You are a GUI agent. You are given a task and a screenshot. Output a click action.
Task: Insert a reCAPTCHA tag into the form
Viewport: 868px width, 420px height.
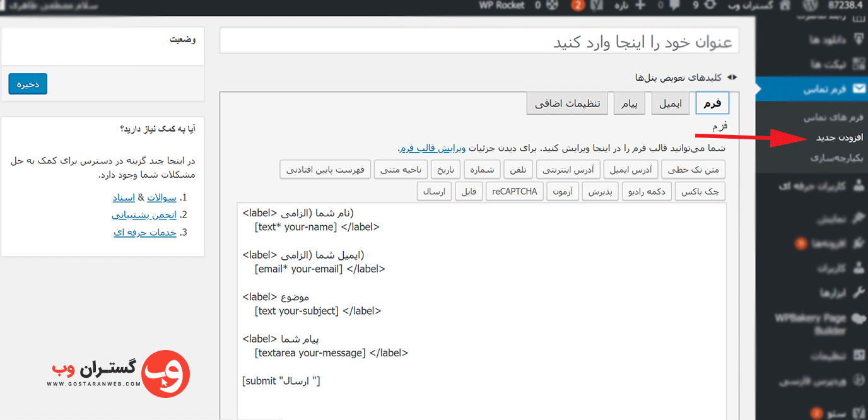515,191
